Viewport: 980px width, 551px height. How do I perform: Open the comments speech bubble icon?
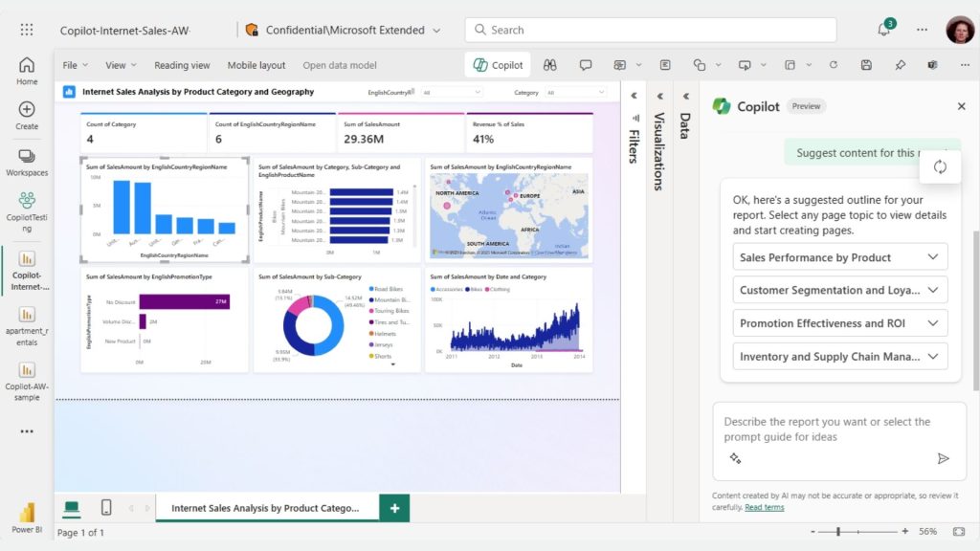[x=585, y=65]
